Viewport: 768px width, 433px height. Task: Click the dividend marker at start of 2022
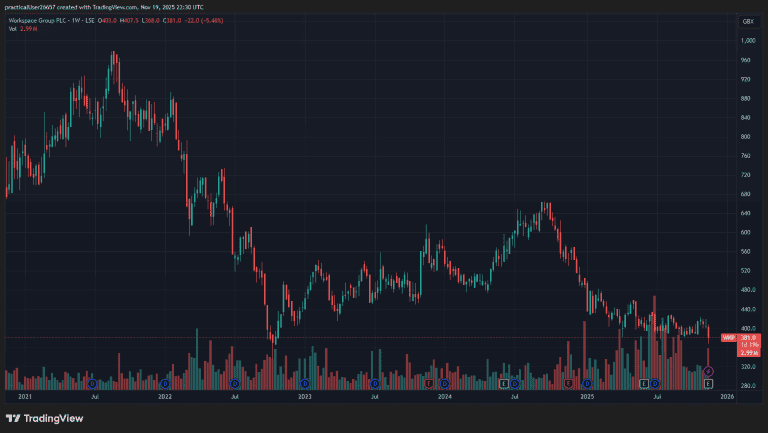point(165,383)
